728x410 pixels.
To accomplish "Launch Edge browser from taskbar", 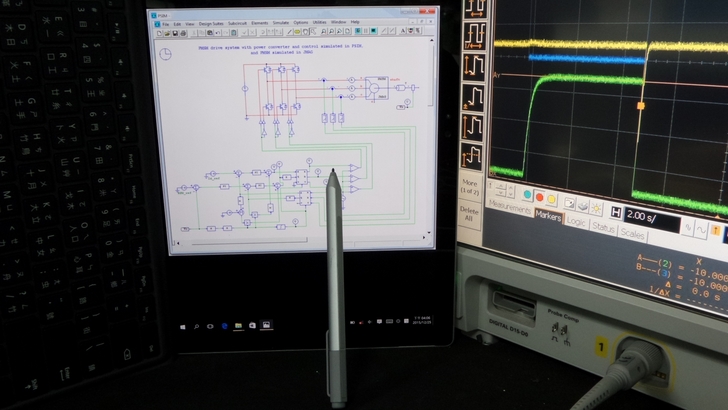I will point(224,326).
